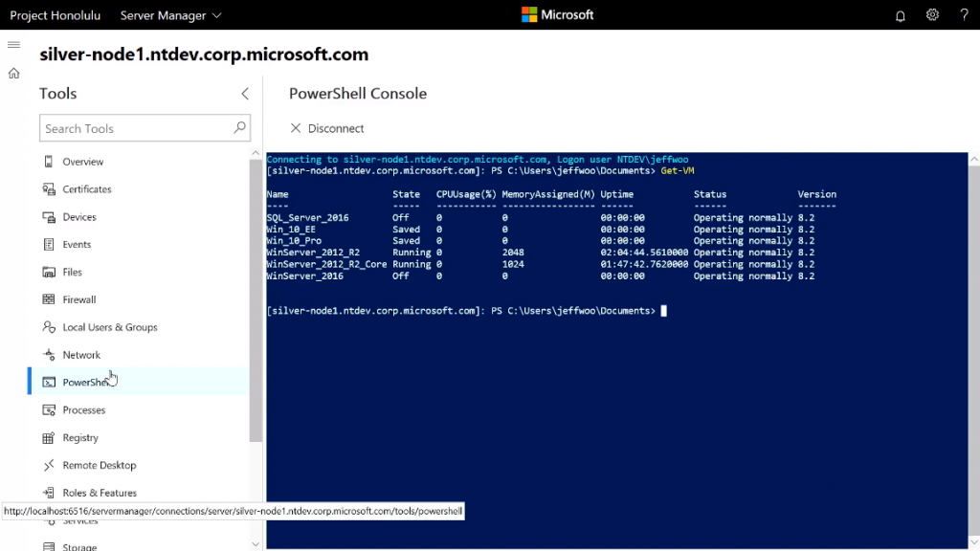Click the WinServer_2012_R2 VM name

click(313, 253)
